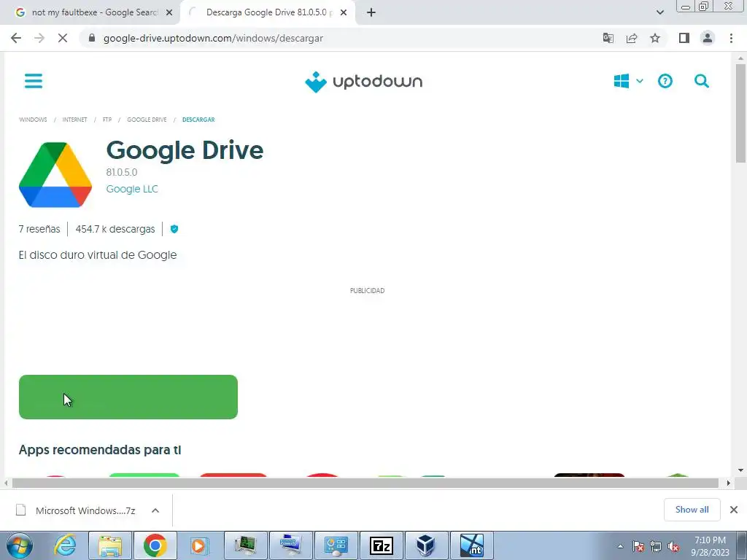View site security lock info
Viewport: 747px width, 560px height.
tap(92, 38)
